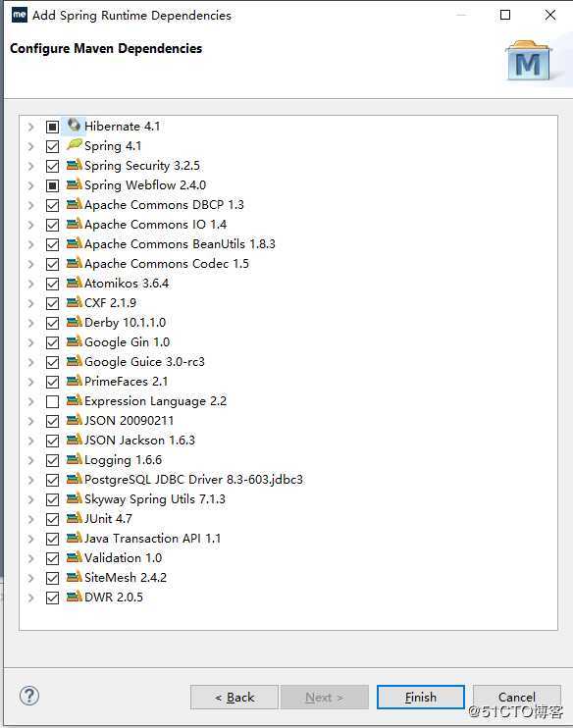Click the PrimeFaces 2.1 library icon

74,381
